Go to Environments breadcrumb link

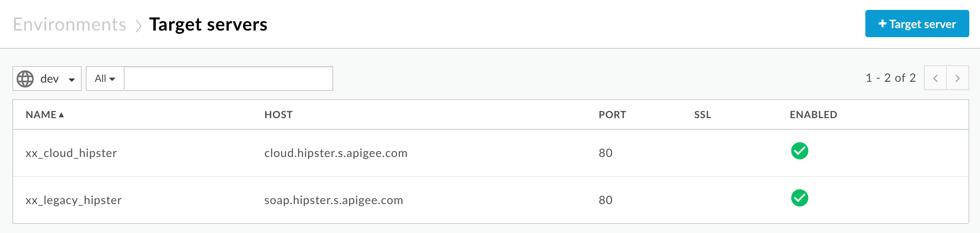point(69,24)
